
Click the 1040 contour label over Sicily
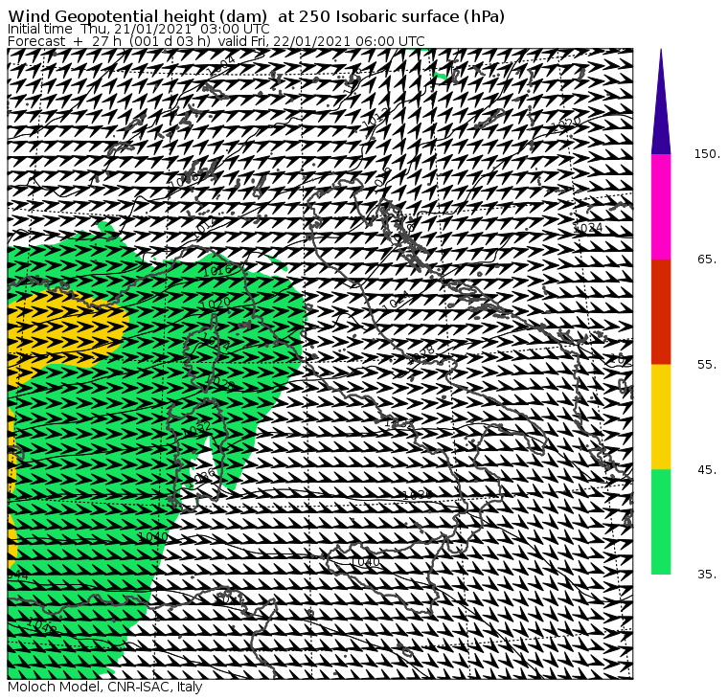point(365,562)
